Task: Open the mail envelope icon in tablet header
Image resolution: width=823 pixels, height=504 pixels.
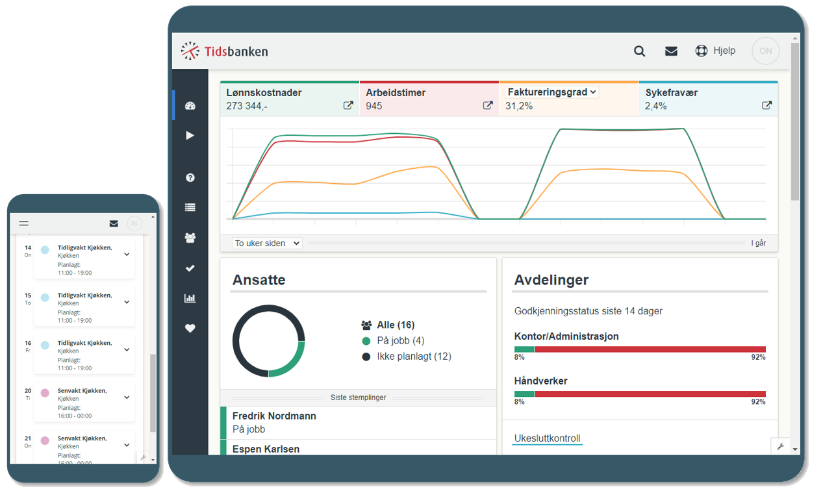Action: [x=671, y=51]
